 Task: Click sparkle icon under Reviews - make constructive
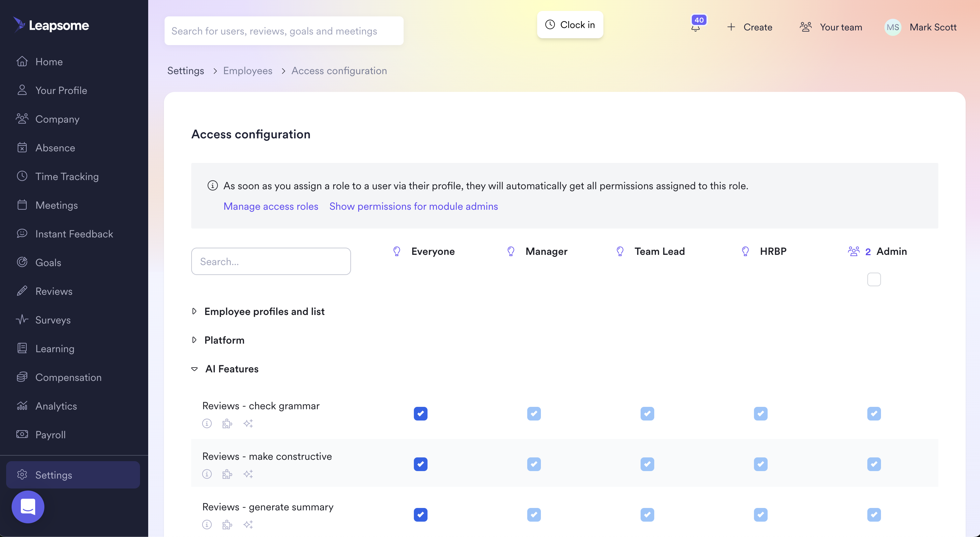(248, 474)
